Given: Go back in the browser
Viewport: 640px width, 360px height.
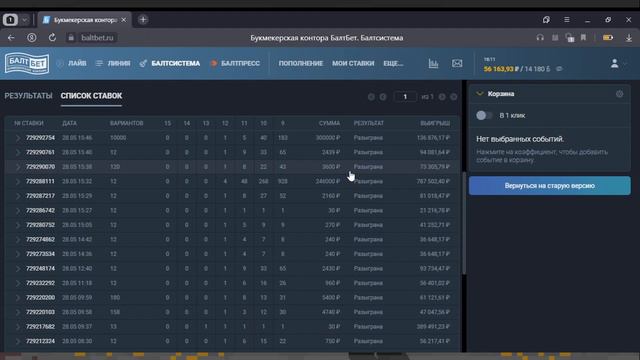Looking at the screenshot, I should (x=11, y=38).
